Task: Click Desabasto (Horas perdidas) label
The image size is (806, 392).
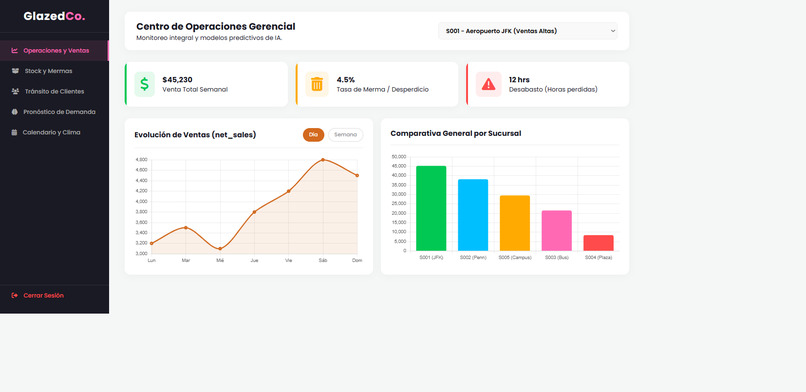Action: click(553, 89)
